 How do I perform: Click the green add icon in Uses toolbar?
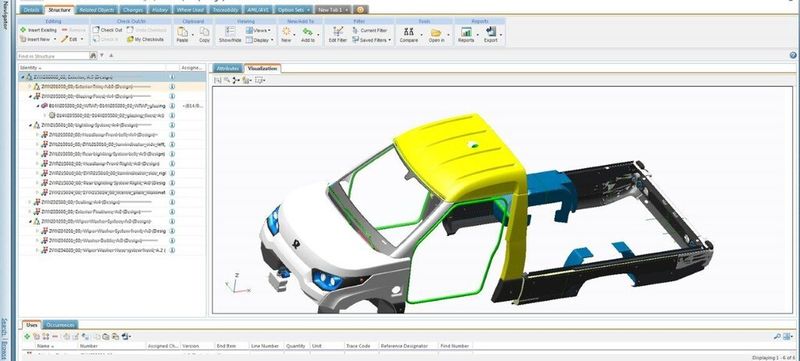click(27, 337)
